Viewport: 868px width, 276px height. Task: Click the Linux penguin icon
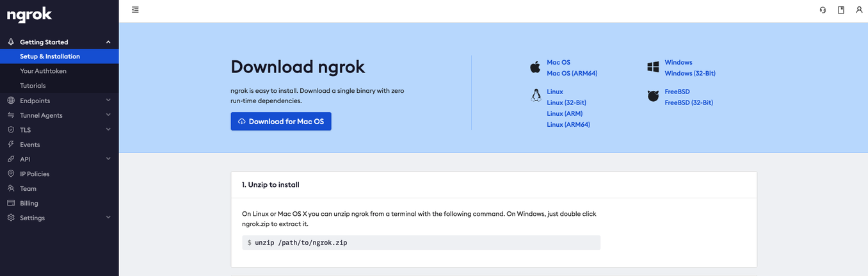pos(536,96)
